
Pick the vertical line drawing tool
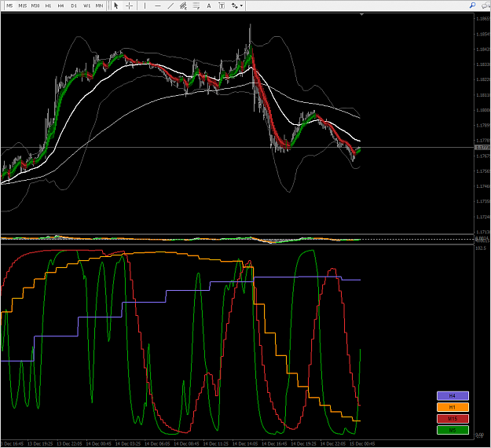coord(145,6)
